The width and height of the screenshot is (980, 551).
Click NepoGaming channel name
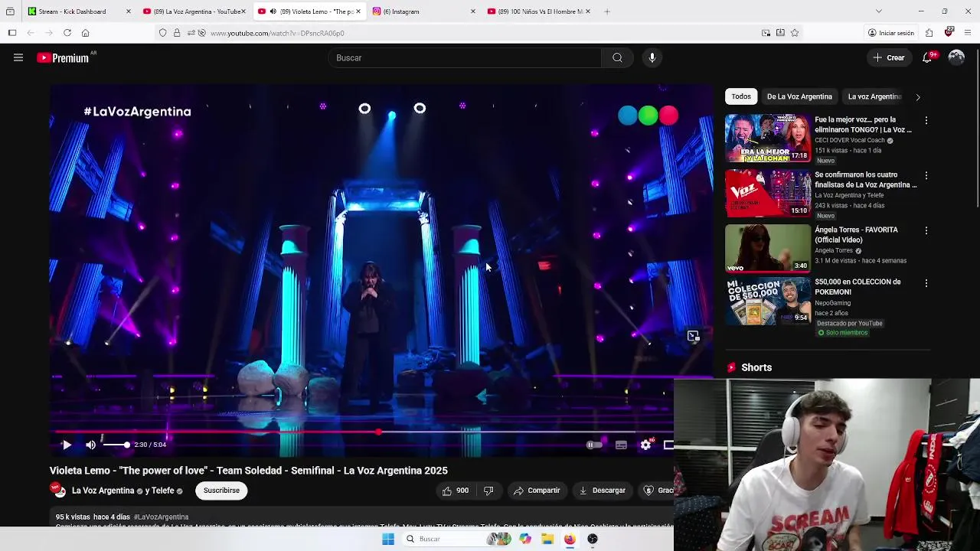pos(832,303)
